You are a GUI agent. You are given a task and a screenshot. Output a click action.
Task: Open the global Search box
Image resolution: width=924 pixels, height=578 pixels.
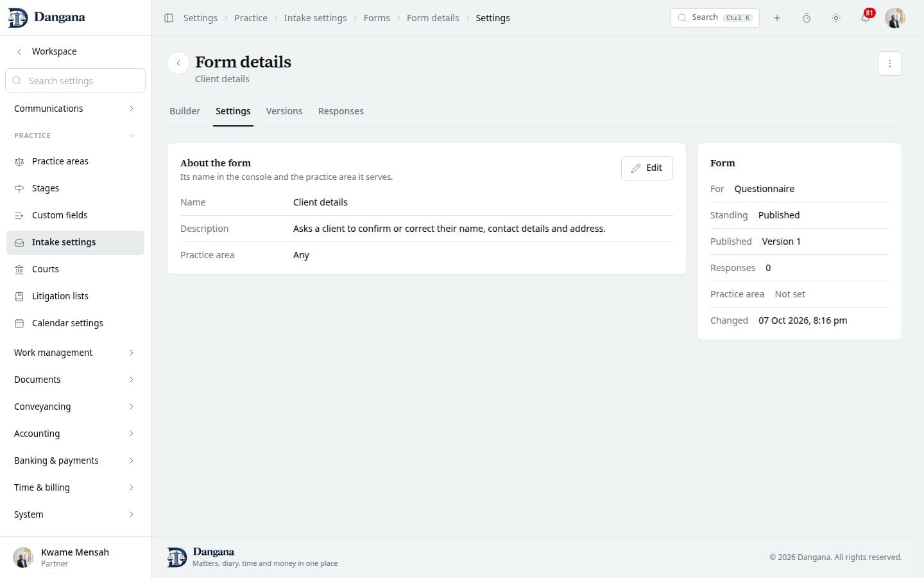tap(715, 18)
